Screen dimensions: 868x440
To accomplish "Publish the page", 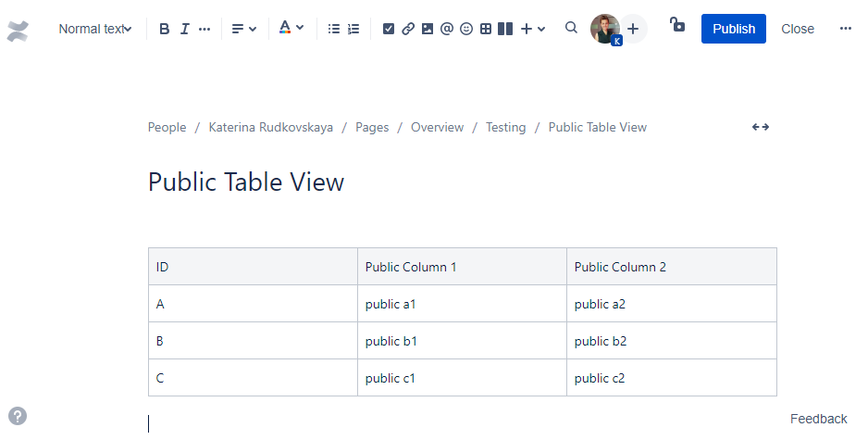I will tap(734, 29).
